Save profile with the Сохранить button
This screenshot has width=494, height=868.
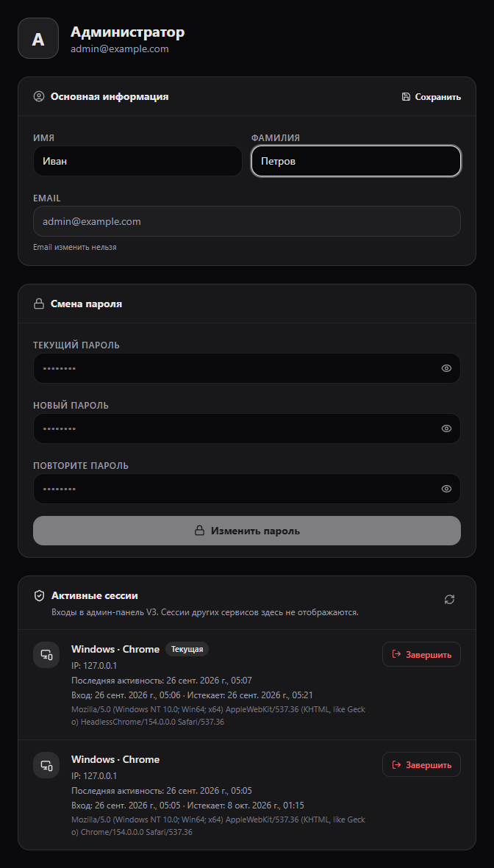tap(431, 97)
